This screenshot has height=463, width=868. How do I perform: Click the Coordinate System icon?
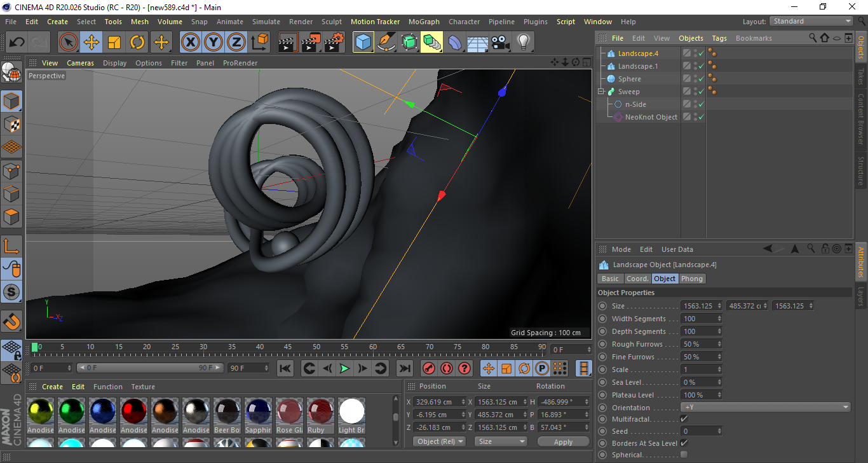[x=259, y=43]
